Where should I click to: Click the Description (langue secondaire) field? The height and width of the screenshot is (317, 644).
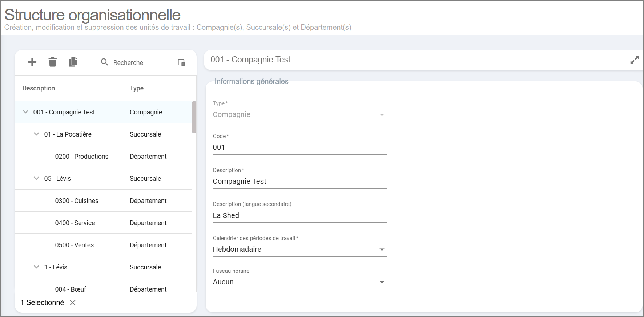[300, 216]
